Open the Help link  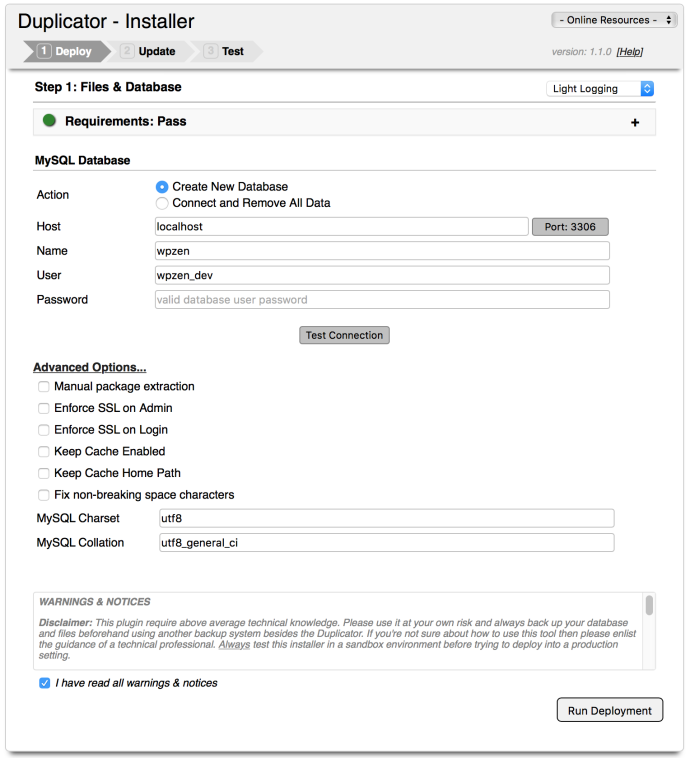[x=630, y=52]
